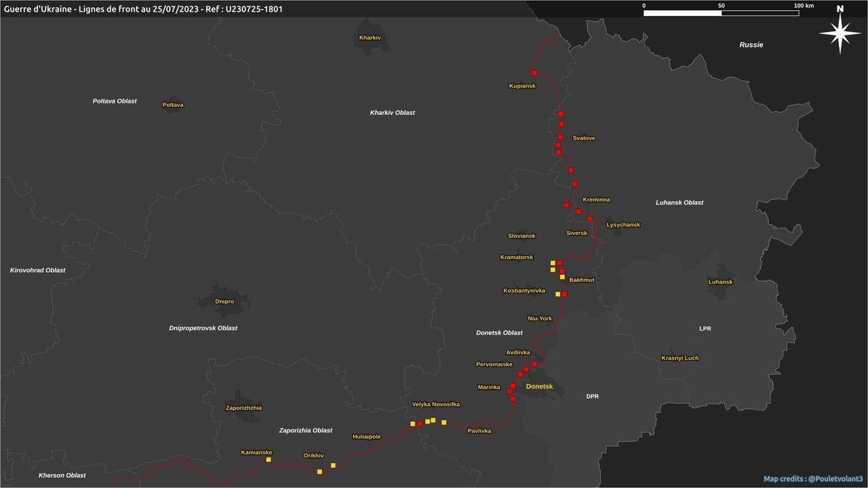Click the red marker northwest of Kupiansk
Viewport: 868px width, 488px height.
(535, 73)
